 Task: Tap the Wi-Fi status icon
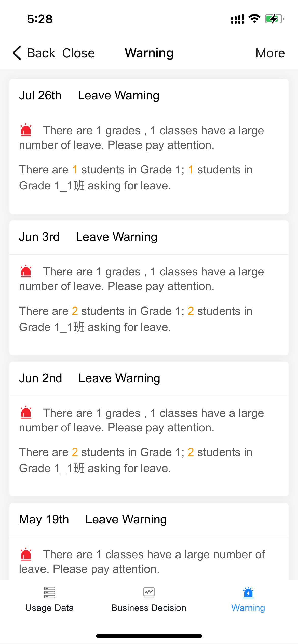254,19
